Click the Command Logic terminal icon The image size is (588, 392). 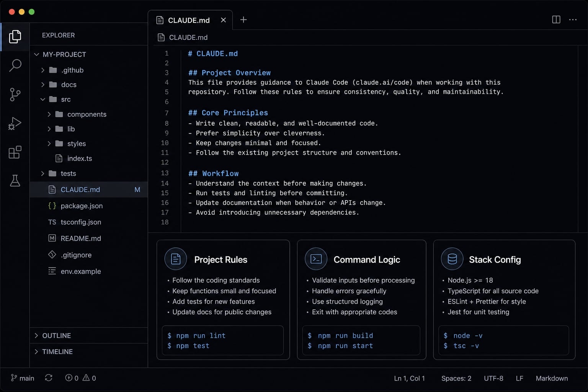[x=316, y=259]
